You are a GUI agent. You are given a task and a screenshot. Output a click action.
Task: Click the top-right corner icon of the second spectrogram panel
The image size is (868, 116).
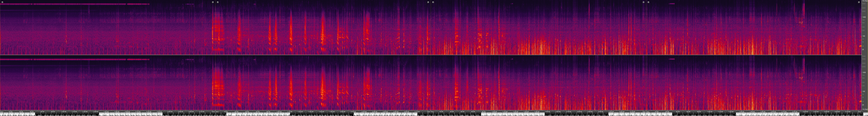(428, 2)
